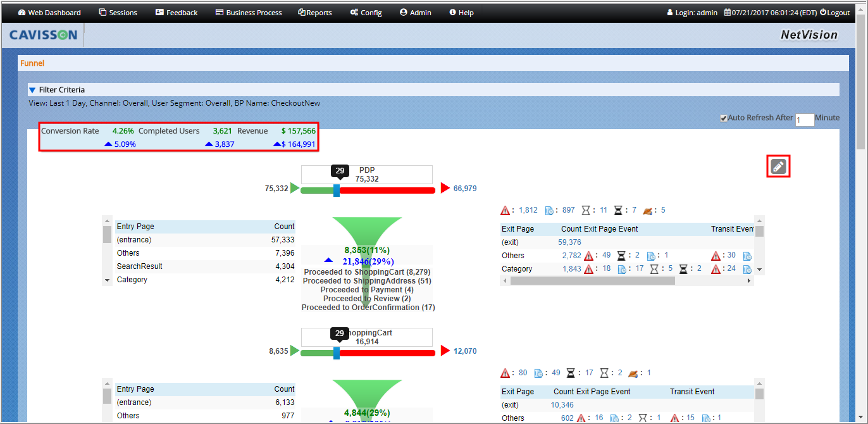Click the page icon next to 897

click(x=549, y=210)
